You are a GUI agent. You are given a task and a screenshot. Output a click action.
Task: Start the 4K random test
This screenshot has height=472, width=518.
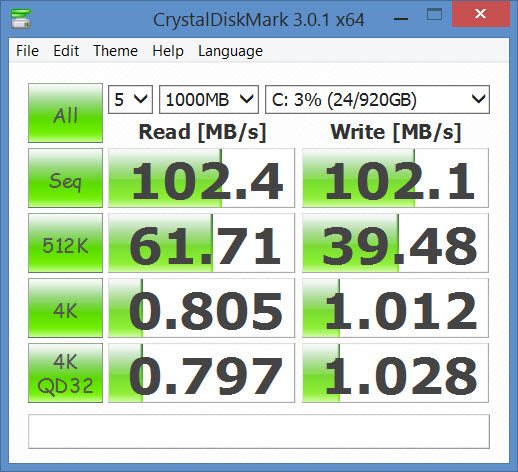(65, 308)
